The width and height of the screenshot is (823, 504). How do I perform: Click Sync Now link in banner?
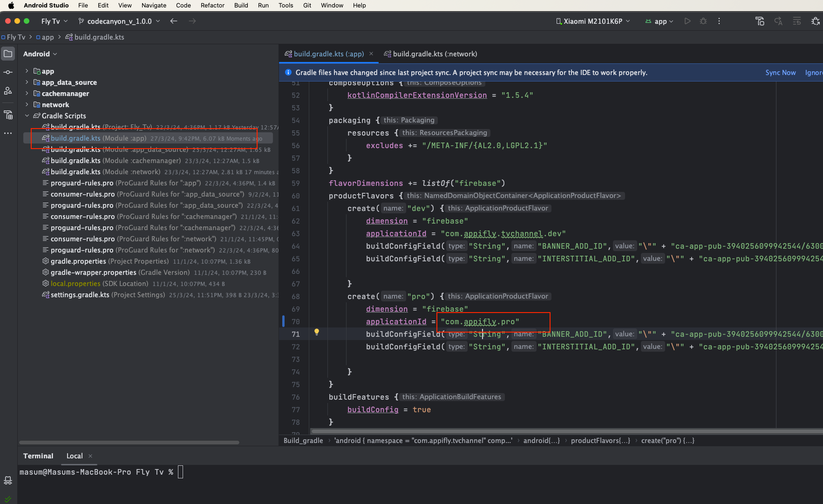tap(780, 73)
